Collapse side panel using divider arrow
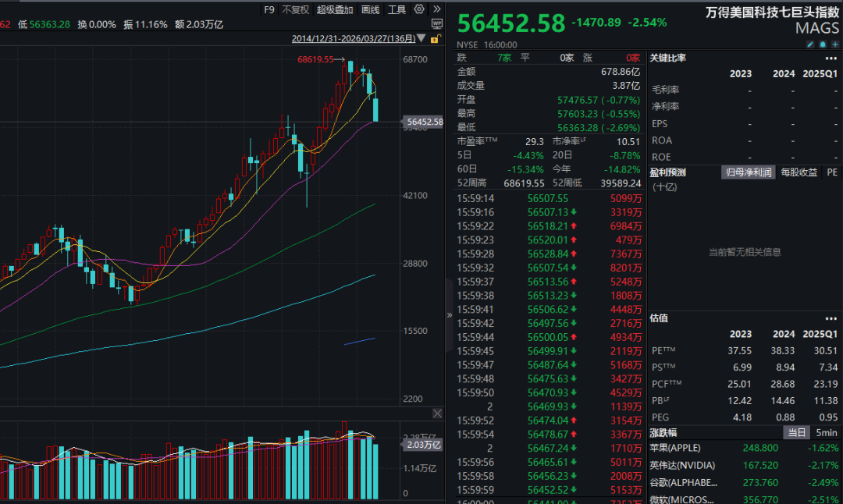Screen dimensions: 843x504 (449, 315)
